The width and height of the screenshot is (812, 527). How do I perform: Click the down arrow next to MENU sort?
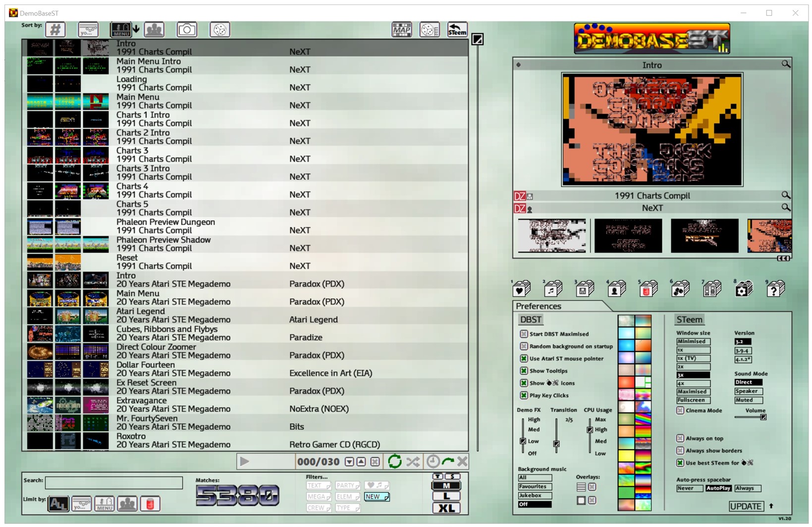click(135, 29)
